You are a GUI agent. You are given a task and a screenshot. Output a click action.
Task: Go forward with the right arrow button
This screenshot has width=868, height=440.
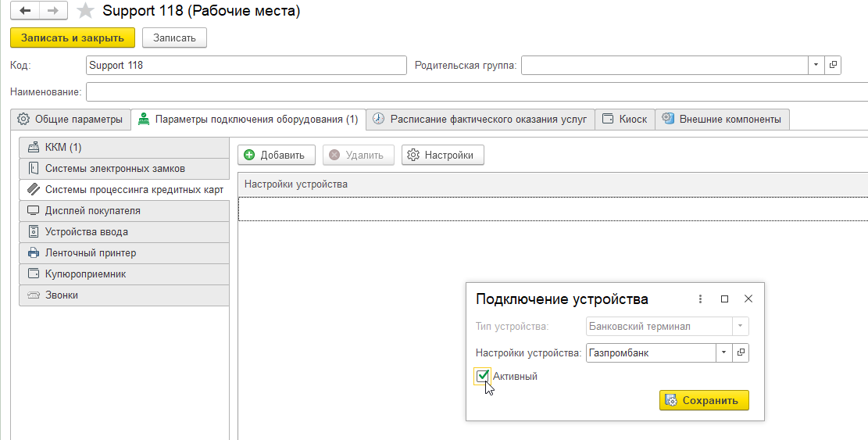pyautogui.click(x=53, y=10)
